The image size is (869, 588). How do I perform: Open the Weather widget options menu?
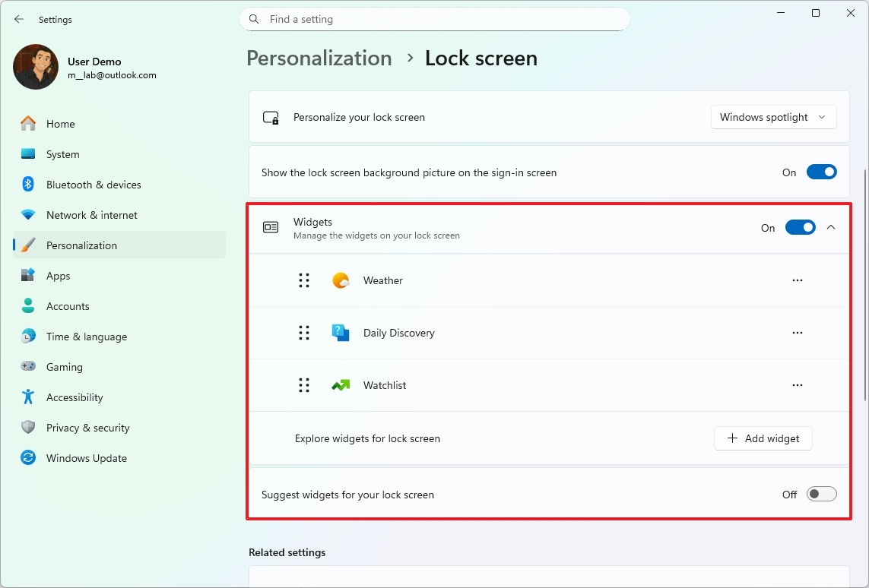(797, 280)
